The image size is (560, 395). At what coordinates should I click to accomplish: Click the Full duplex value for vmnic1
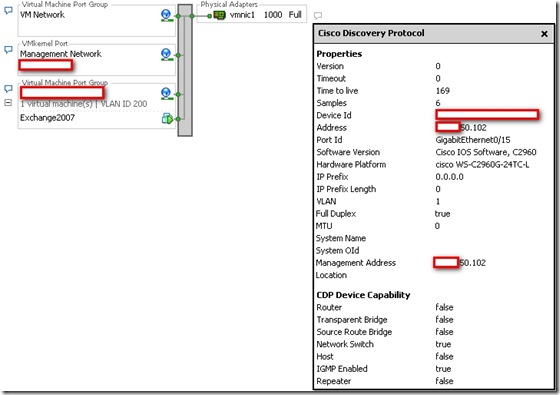coord(295,15)
